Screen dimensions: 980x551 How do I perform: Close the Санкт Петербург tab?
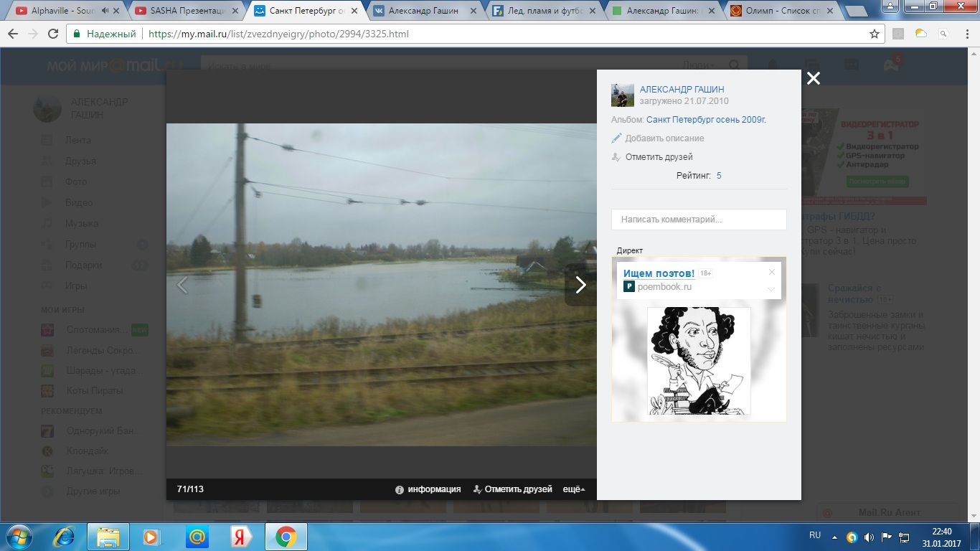353,11
